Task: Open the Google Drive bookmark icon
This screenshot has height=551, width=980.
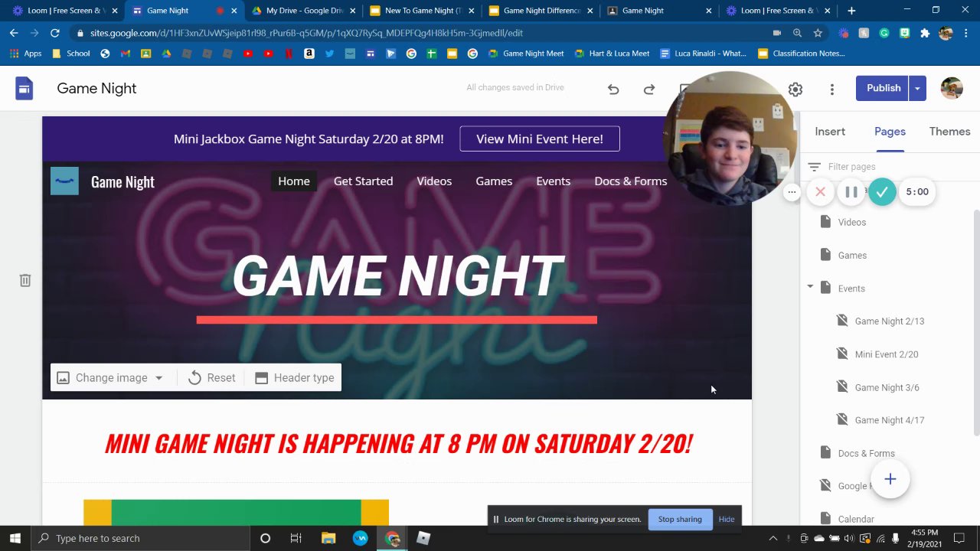Action: (x=166, y=54)
